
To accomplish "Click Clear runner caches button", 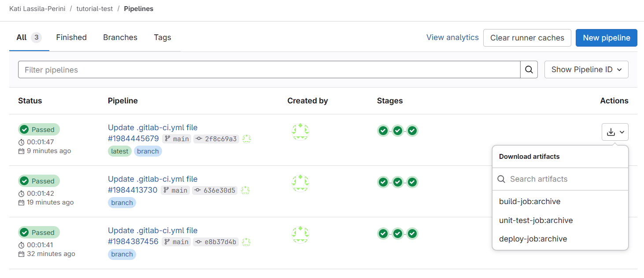I will click(527, 38).
